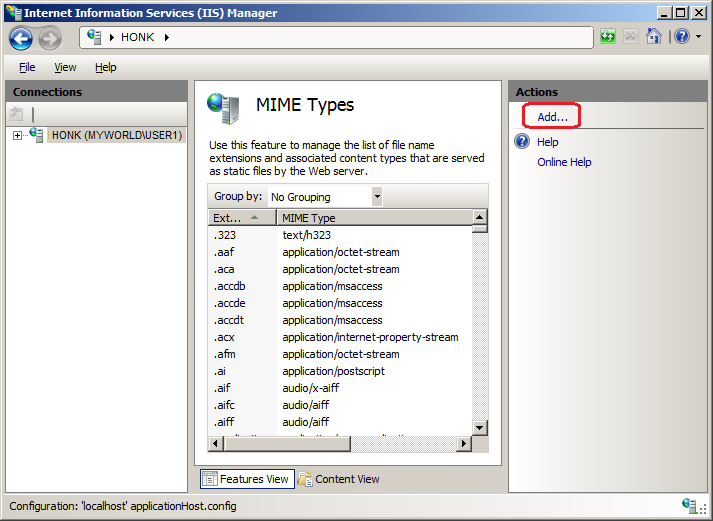
Task: Open the Group by dropdown
Action: [x=376, y=197]
